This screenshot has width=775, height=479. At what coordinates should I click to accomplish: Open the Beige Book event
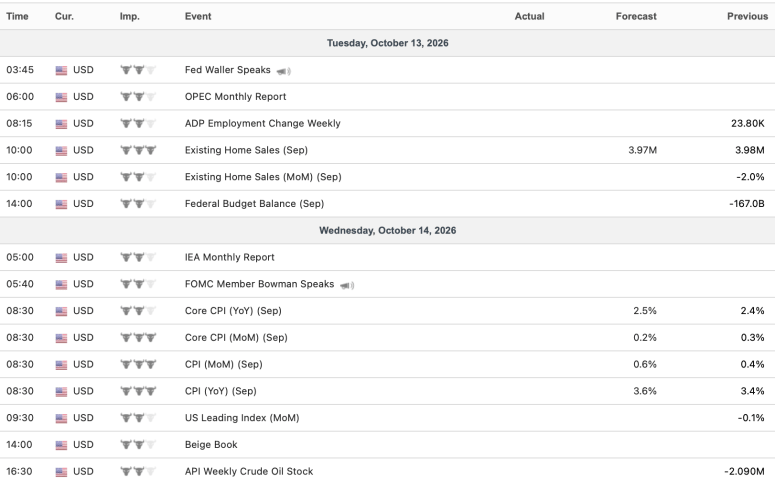pos(211,444)
